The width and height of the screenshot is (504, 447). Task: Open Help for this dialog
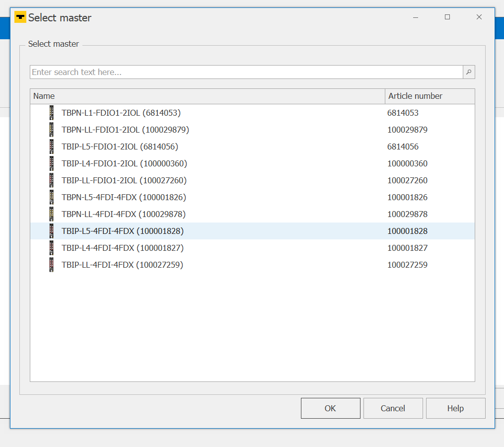[x=455, y=408]
